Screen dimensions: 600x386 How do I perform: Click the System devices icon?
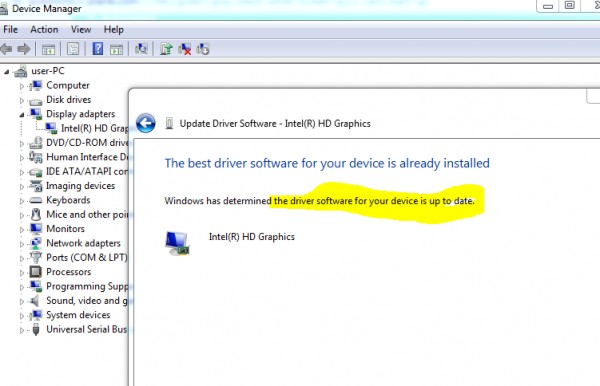[36, 315]
